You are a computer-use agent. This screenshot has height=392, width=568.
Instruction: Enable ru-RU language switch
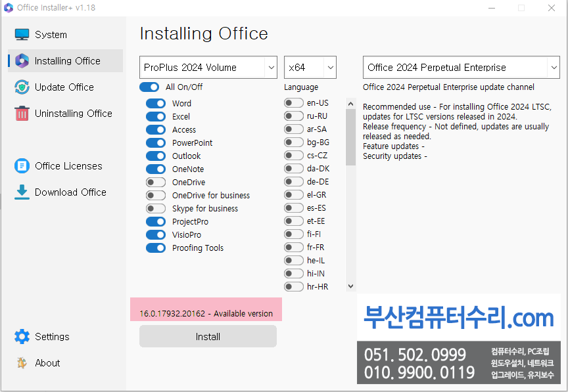tap(294, 116)
